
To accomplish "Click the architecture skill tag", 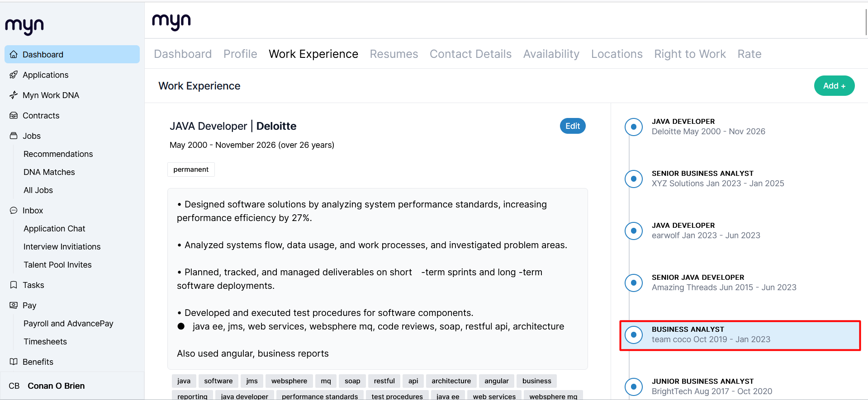I will coord(451,381).
